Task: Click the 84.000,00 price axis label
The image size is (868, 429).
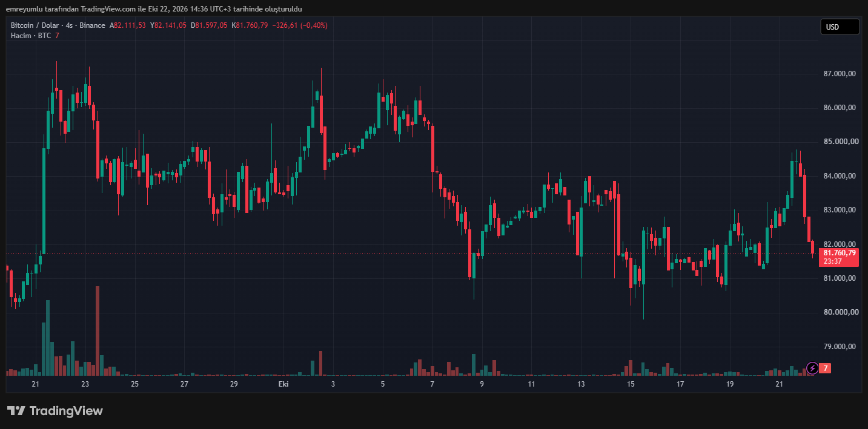Action: point(840,176)
